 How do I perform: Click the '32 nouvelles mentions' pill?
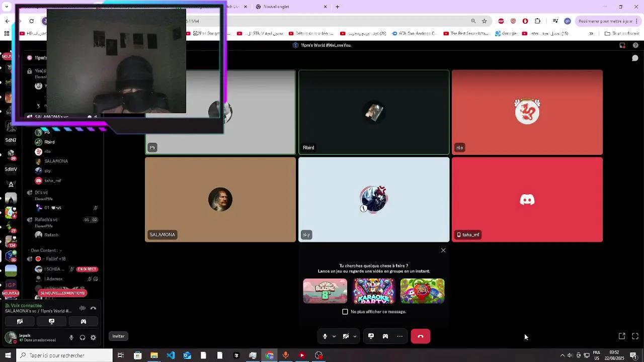point(62,293)
